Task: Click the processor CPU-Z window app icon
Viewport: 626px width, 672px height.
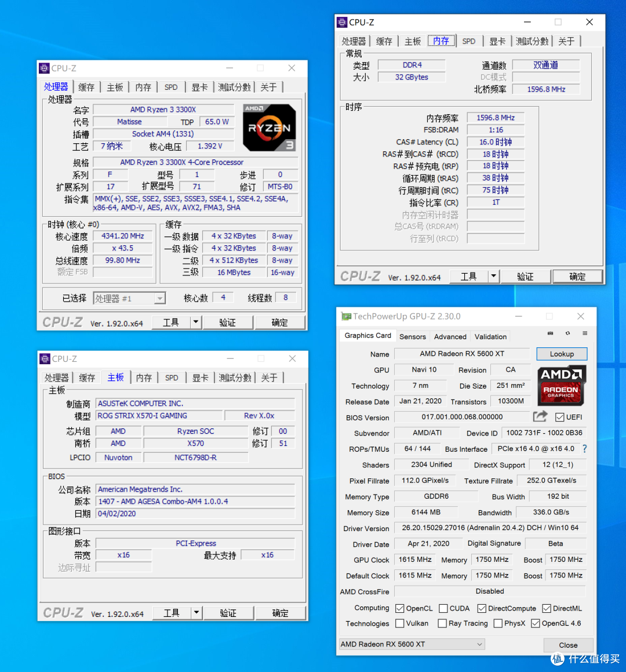Action: (44, 68)
